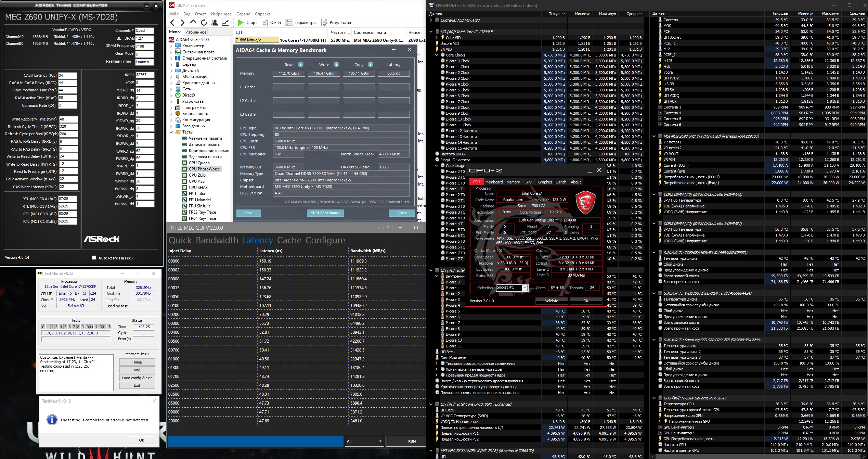Switch to the Bandwidth tab in Intel MLC
Viewport: 868px width, 459px height.
click(x=217, y=240)
